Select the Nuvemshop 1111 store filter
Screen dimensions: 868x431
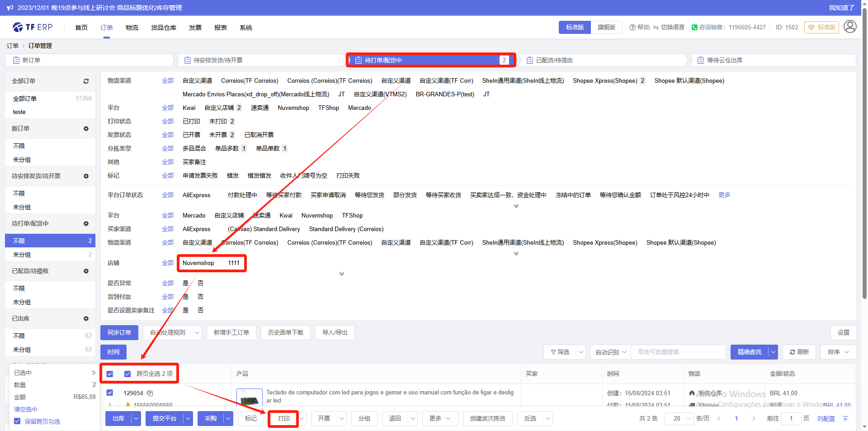click(211, 263)
